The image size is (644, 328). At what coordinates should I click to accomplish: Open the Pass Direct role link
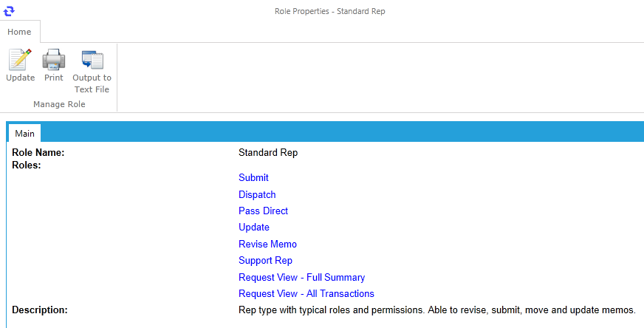click(x=263, y=211)
